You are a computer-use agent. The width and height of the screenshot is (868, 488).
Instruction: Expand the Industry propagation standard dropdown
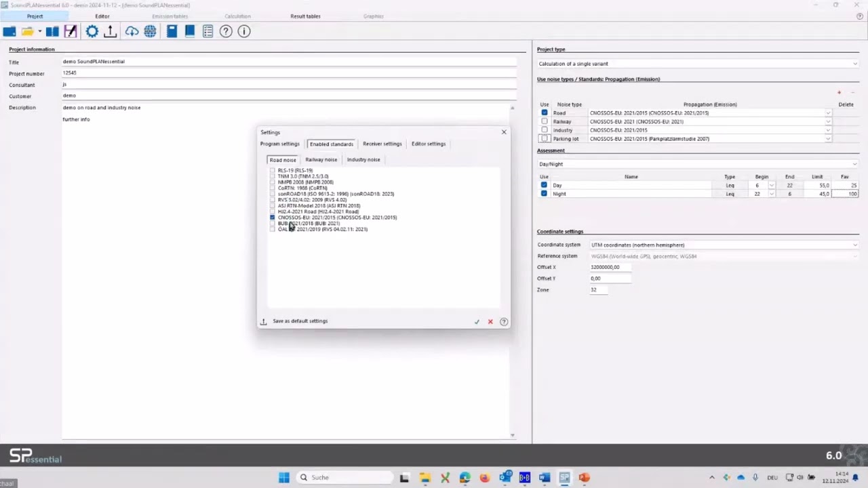(x=828, y=130)
